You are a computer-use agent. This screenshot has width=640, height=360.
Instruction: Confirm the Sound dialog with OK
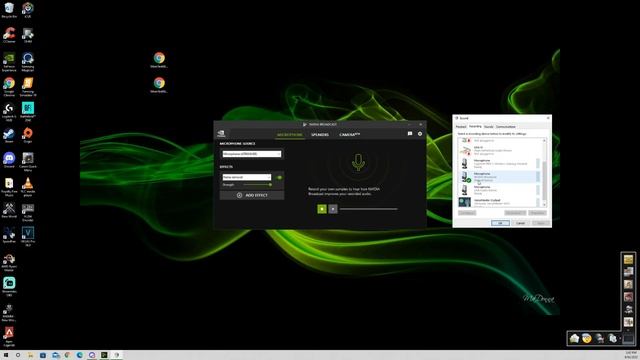(500, 223)
